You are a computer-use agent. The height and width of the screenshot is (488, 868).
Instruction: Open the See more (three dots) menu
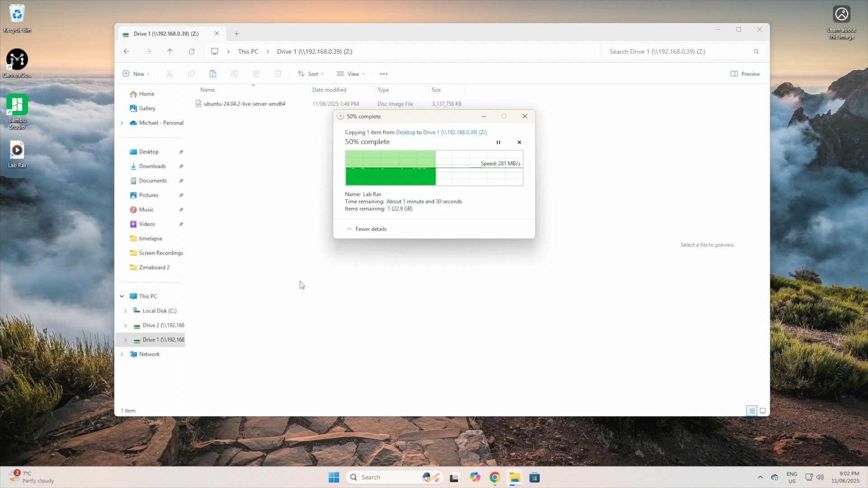tap(383, 74)
